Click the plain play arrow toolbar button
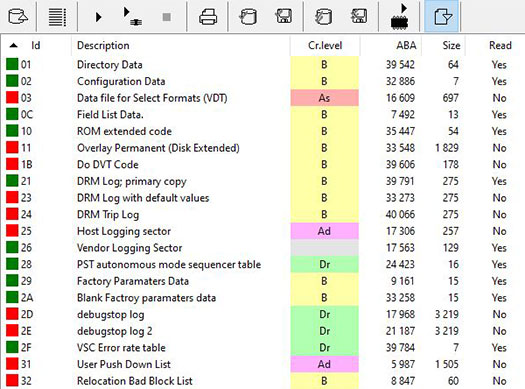The image size is (525, 389). click(x=98, y=17)
